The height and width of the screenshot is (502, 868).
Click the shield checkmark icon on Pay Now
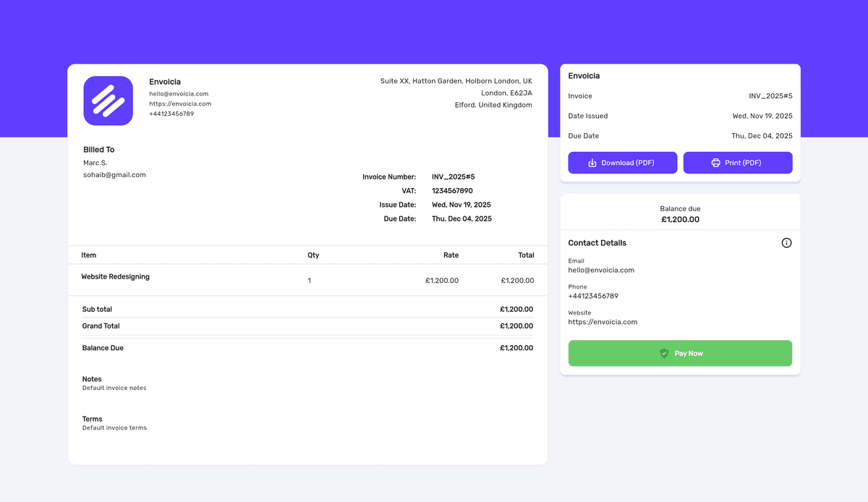[664, 353]
